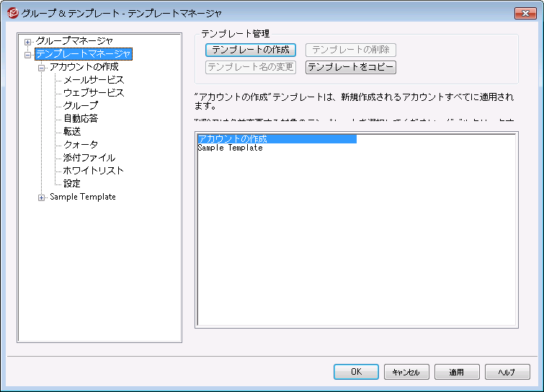Expand the グループマネージャ tree node
The image size is (544, 392).
point(28,41)
